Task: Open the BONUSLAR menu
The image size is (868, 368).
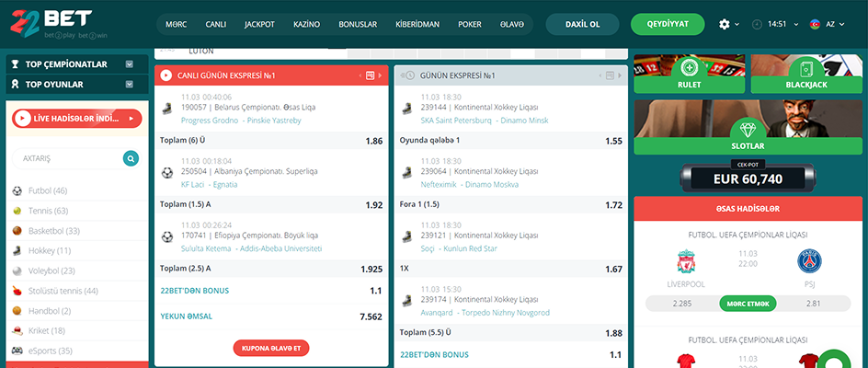Action: (358, 25)
